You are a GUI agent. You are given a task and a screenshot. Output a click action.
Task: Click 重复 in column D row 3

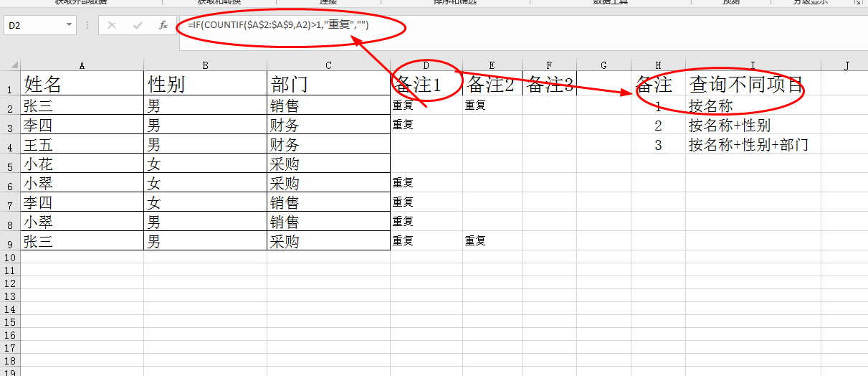[x=426, y=125]
